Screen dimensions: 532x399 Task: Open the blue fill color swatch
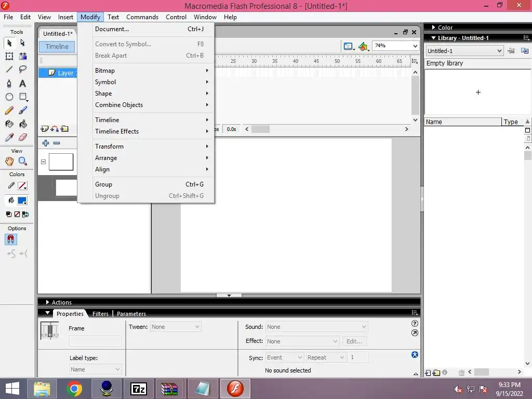(22, 201)
